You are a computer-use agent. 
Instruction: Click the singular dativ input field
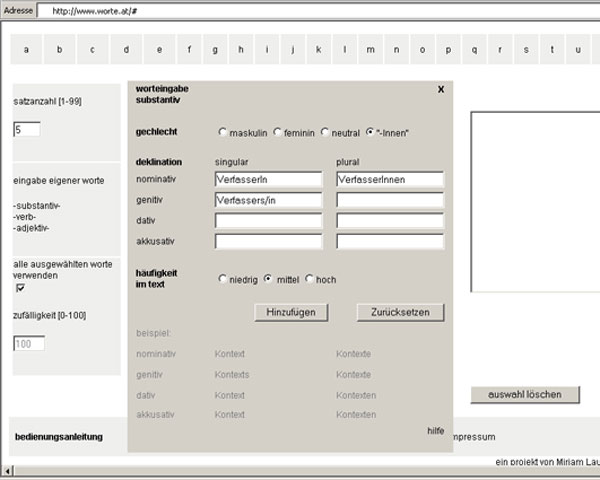pos(268,221)
